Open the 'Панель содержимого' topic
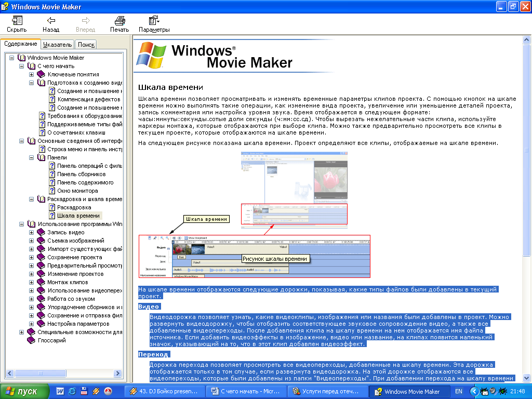 [85, 182]
